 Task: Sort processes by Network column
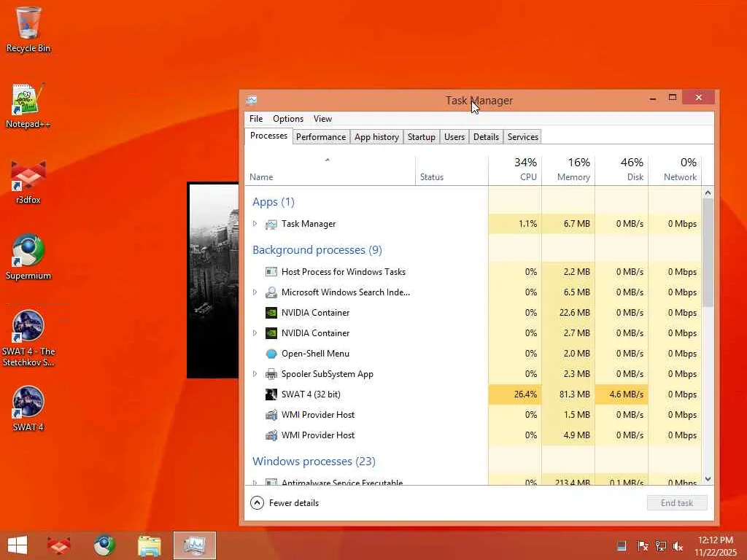675,171
